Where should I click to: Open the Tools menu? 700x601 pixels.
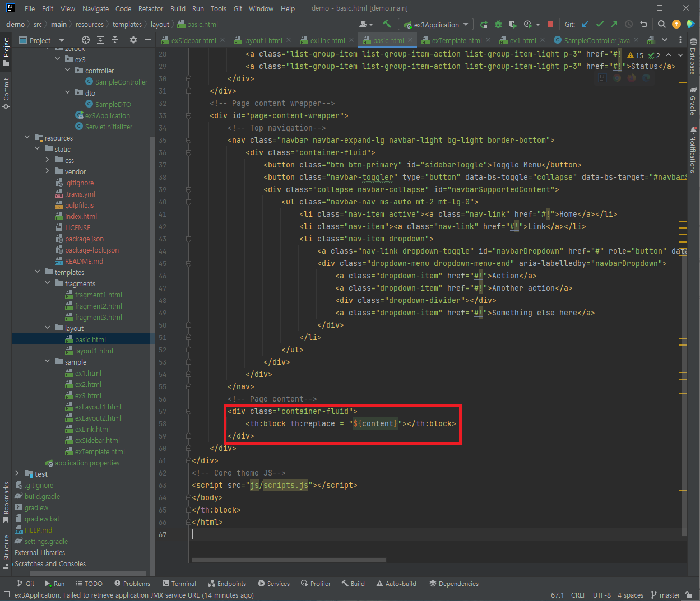tap(219, 8)
